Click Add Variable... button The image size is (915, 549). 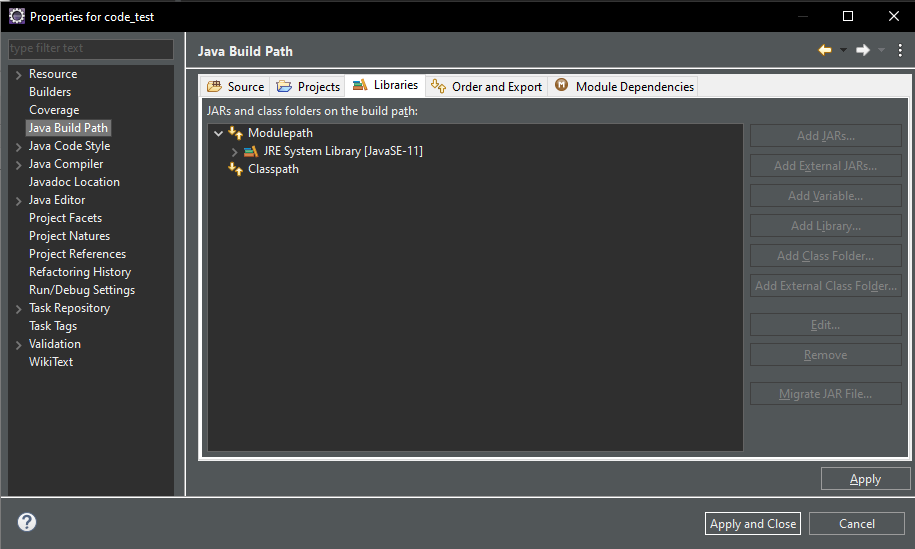[x=826, y=195]
